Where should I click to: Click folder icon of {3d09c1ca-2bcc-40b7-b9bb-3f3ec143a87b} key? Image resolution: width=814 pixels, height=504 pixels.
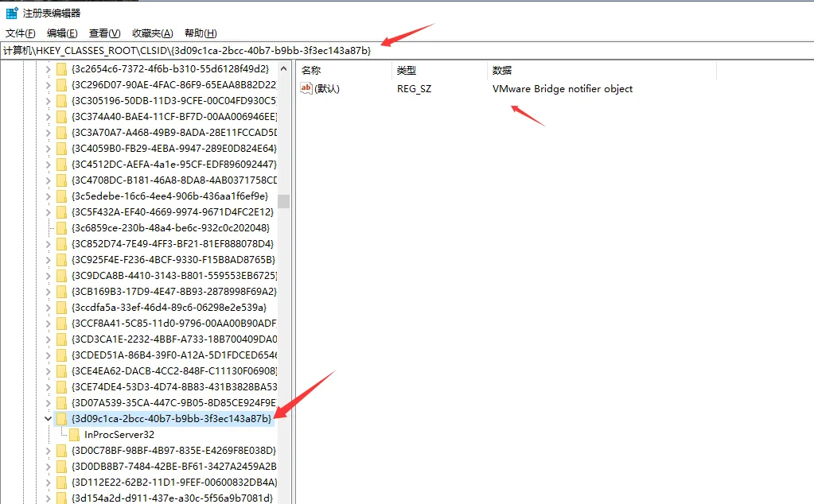tap(61, 418)
